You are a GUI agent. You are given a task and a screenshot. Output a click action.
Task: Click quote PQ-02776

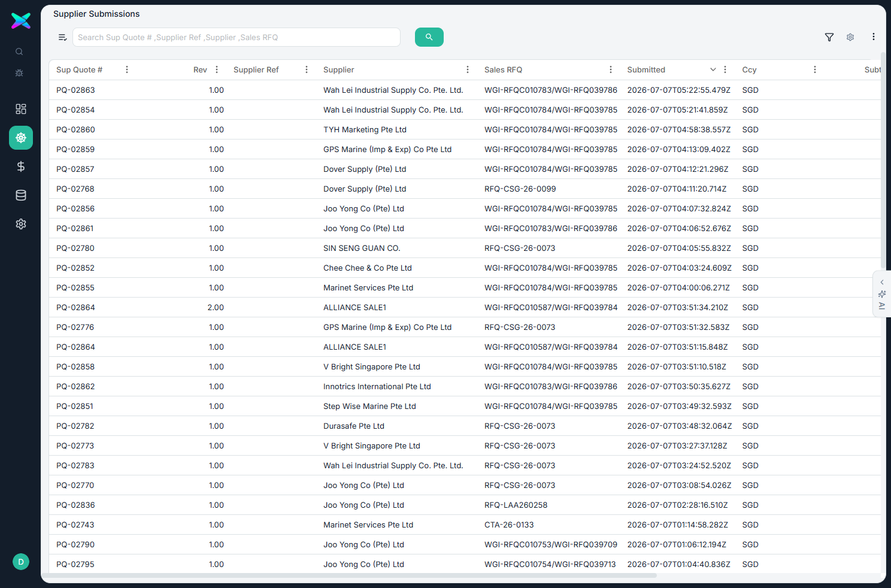coord(75,327)
